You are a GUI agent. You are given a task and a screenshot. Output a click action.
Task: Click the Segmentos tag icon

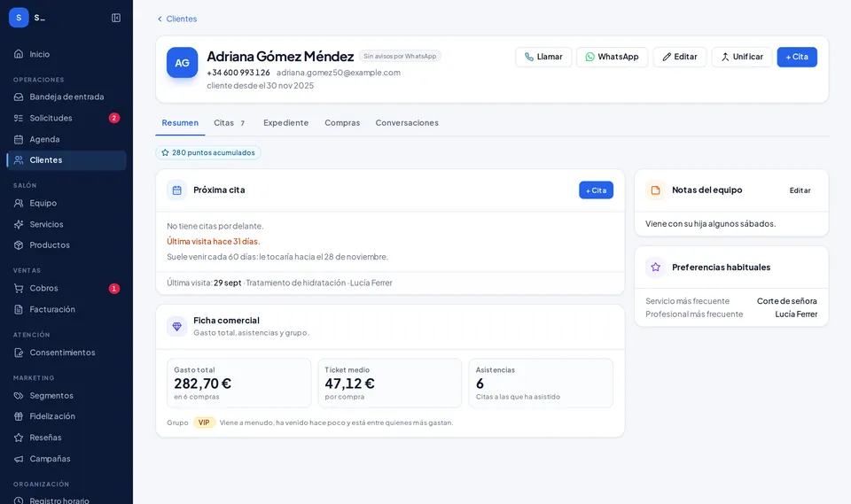[19, 396]
